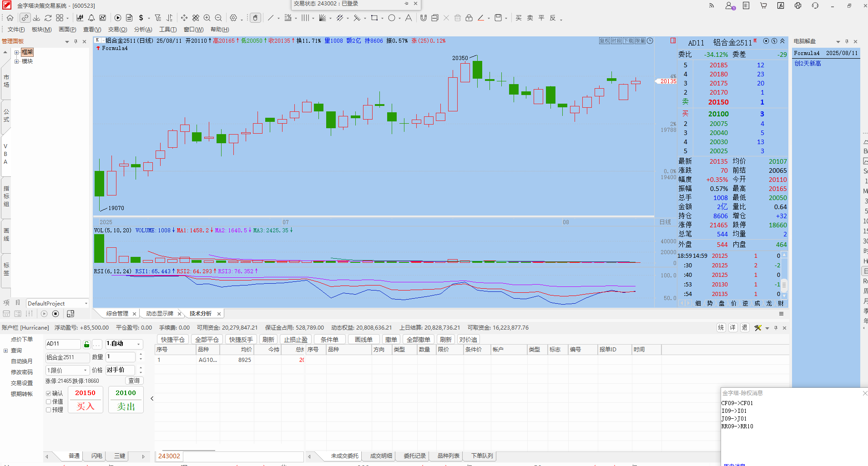868x466 pixels.
Task: Click the tick list vertical scrollbar
Action: tap(784, 275)
